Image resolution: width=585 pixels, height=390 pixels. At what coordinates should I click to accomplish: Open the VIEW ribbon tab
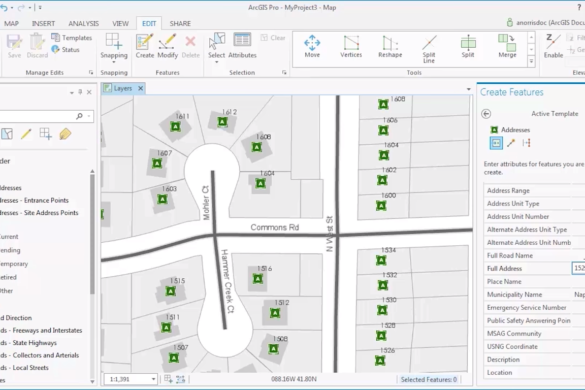121,24
